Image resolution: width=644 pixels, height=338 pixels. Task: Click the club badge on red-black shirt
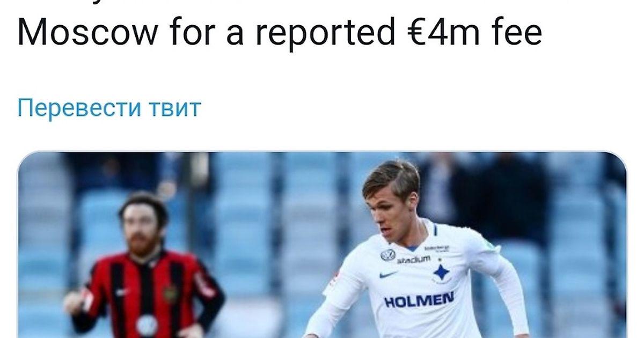coord(171,295)
